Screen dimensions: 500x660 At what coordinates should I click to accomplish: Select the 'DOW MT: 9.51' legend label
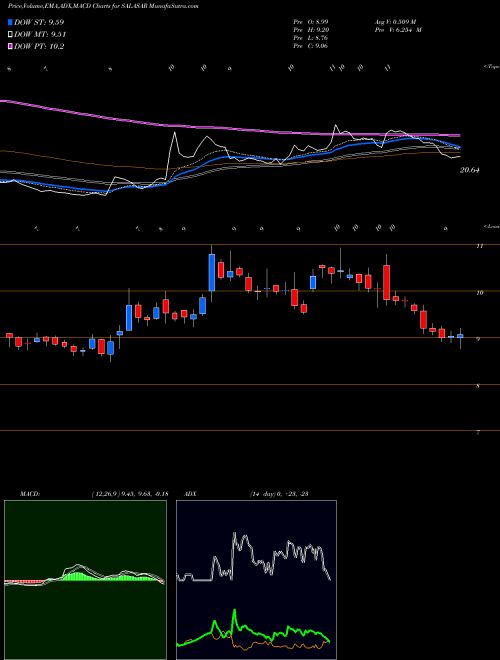40,35
